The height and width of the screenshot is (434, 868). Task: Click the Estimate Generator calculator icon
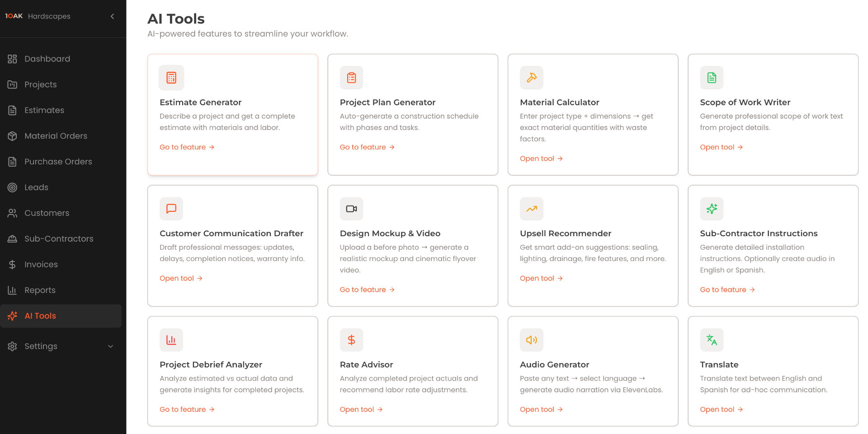(171, 78)
